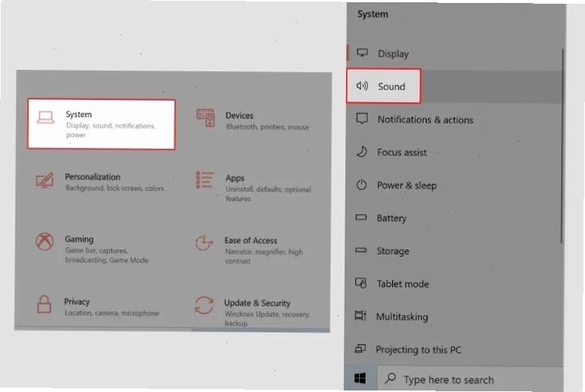The height and width of the screenshot is (392, 585).
Task: Click the Focus assist moon icon
Action: pos(361,152)
